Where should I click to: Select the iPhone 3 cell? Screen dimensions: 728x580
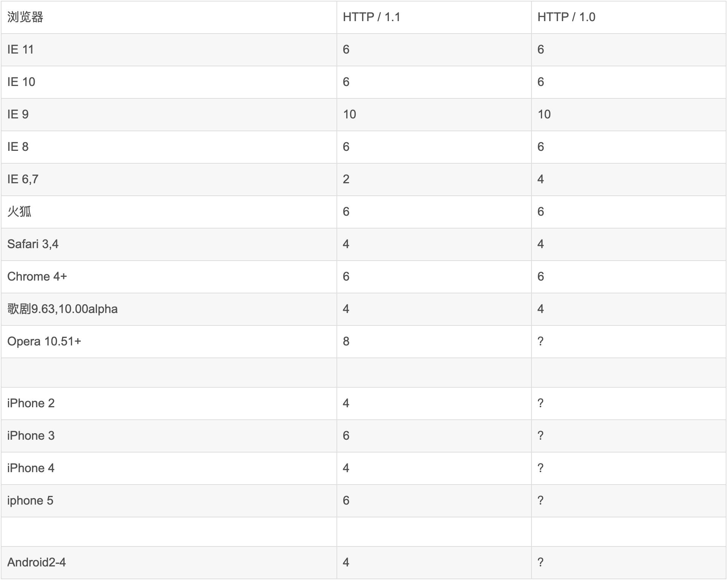pyautogui.click(x=31, y=436)
